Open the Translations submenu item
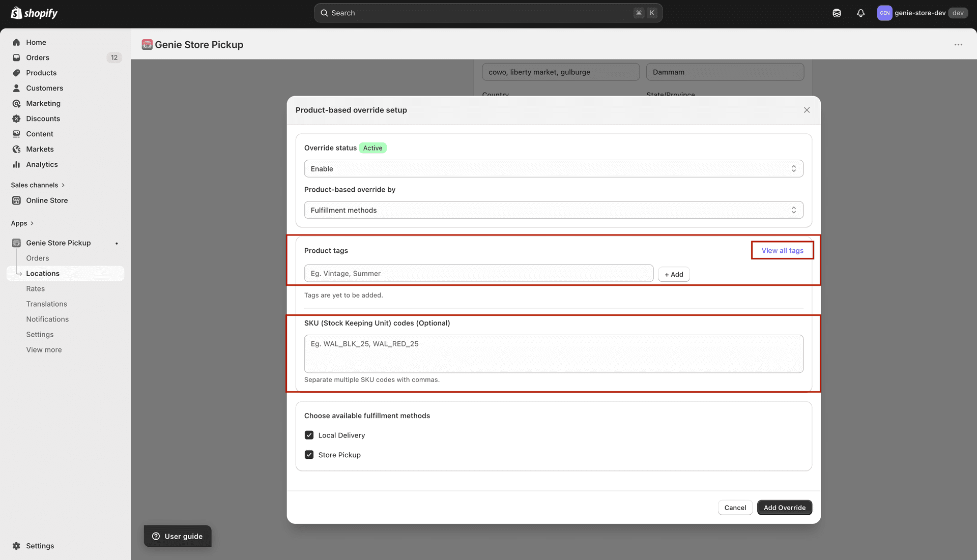The width and height of the screenshot is (977, 560). 47,304
